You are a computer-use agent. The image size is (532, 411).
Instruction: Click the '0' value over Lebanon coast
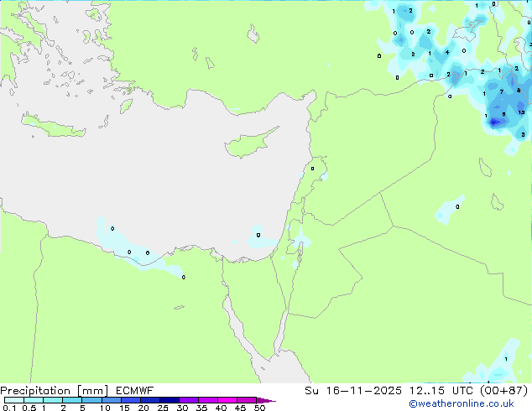[x=312, y=169]
